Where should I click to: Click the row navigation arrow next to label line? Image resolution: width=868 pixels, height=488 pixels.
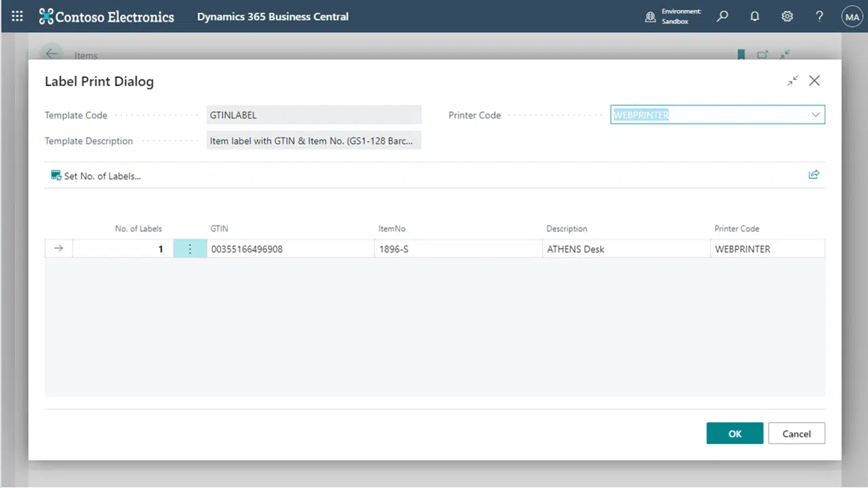tap(58, 248)
